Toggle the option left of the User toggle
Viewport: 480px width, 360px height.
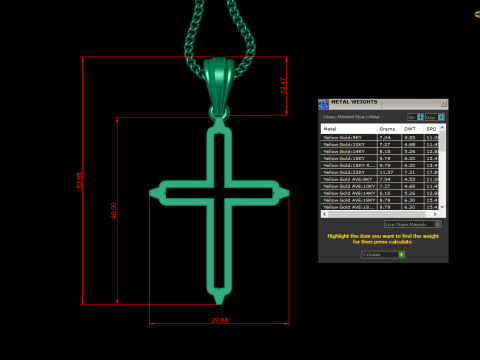(415, 117)
